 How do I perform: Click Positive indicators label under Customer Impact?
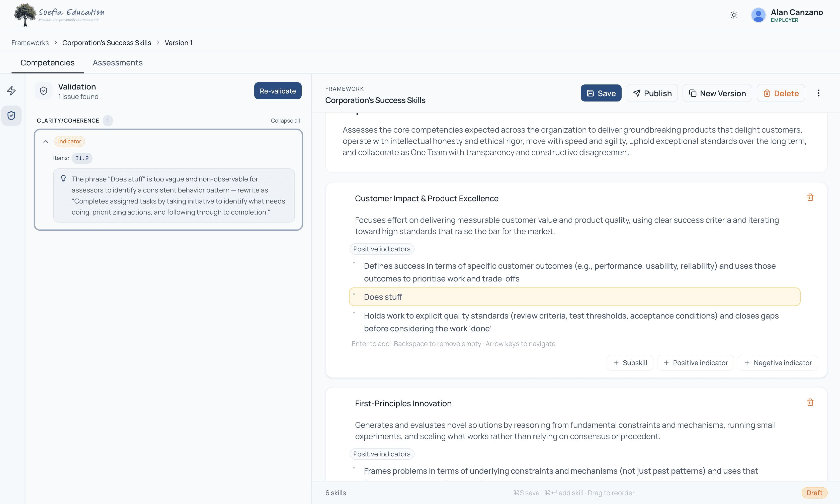[x=382, y=249]
